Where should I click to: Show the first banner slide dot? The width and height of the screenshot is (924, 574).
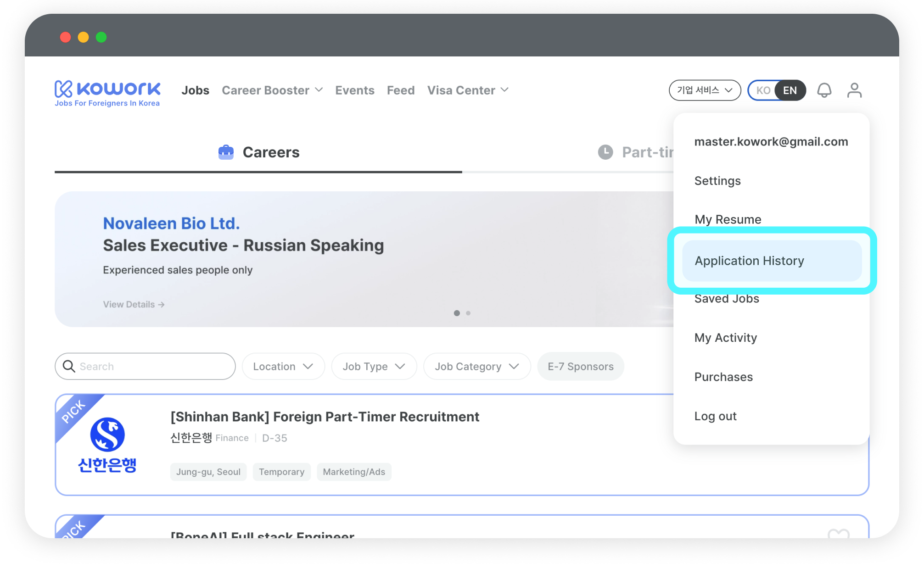point(457,313)
